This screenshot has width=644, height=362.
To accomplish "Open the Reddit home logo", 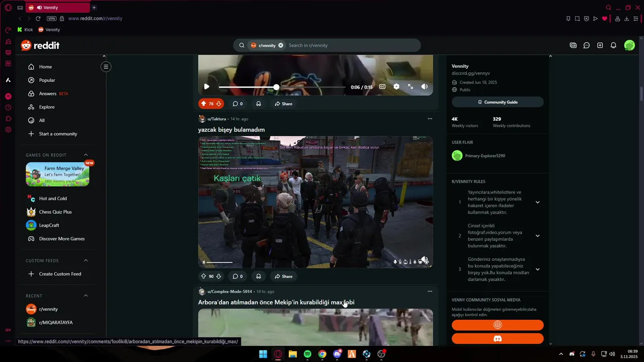I will [x=40, y=45].
